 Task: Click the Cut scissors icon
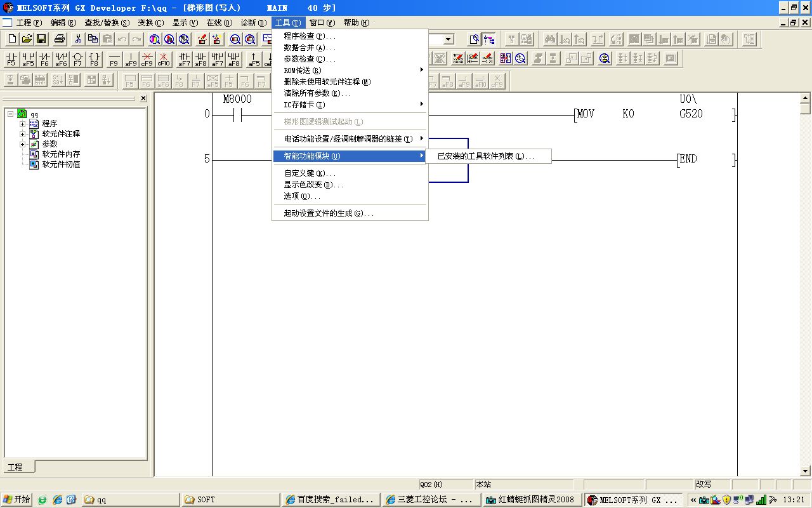pyautogui.click(x=78, y=39)
